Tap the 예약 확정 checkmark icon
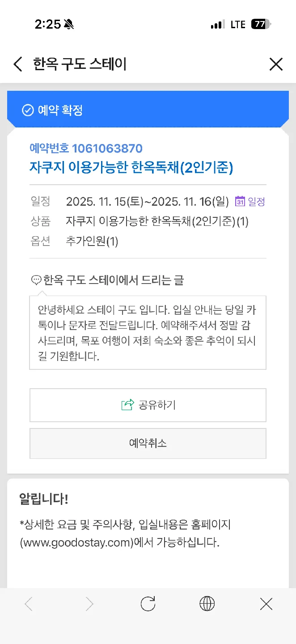Image resolution: width=296 pixels, height=644 pixels. (28, 110)
